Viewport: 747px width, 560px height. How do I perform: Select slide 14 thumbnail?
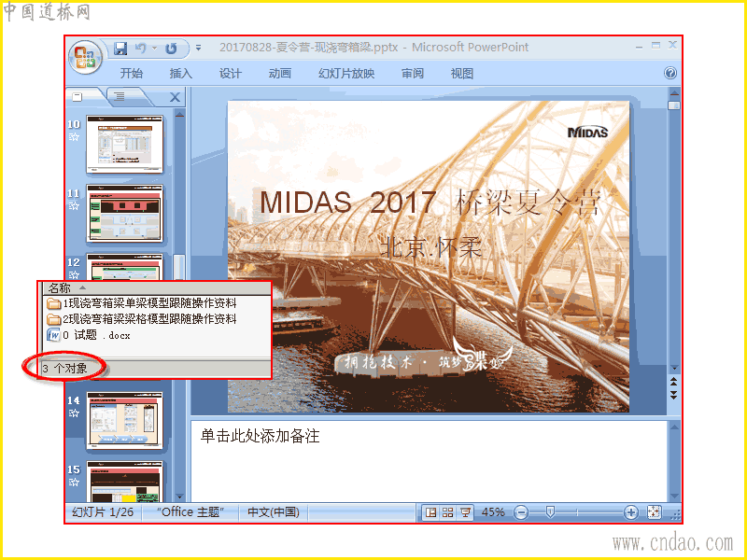[x=124, y=421]
